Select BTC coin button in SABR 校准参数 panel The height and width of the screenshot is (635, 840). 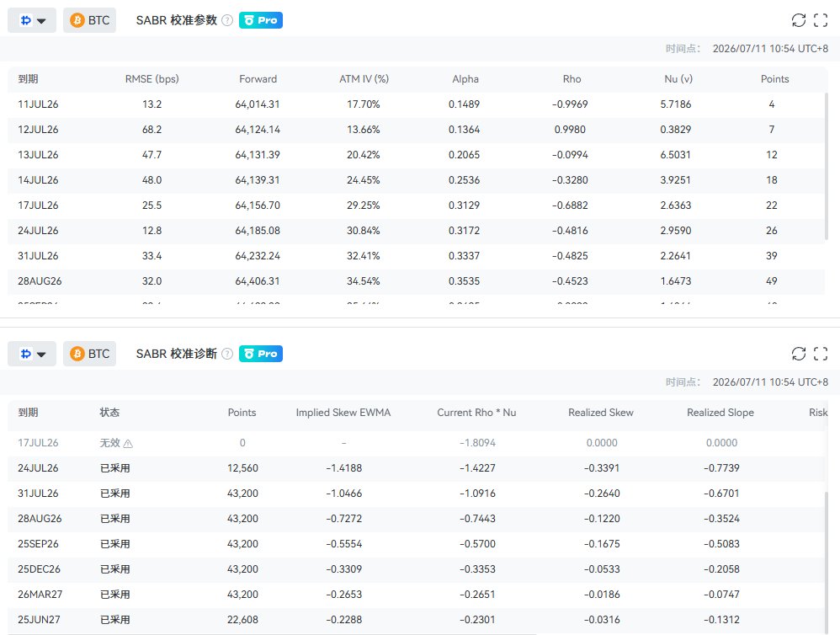click(x=89, y=20)
